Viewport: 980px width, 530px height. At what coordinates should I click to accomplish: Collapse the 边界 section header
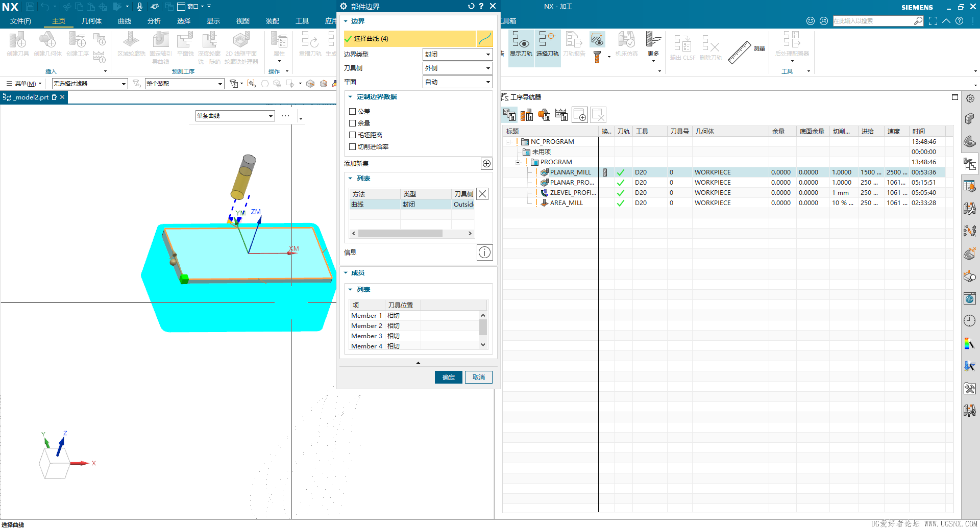pyautogui.click(x=346, y=21)
